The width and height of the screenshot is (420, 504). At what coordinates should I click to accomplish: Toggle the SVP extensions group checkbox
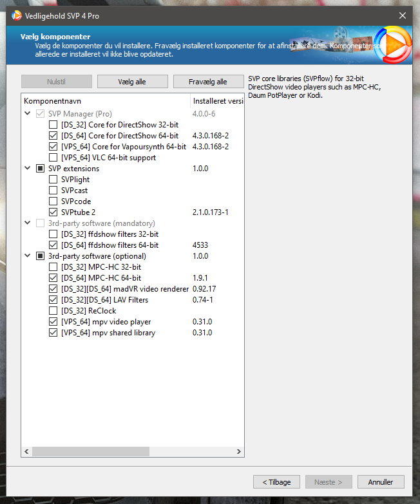[41, 169]
